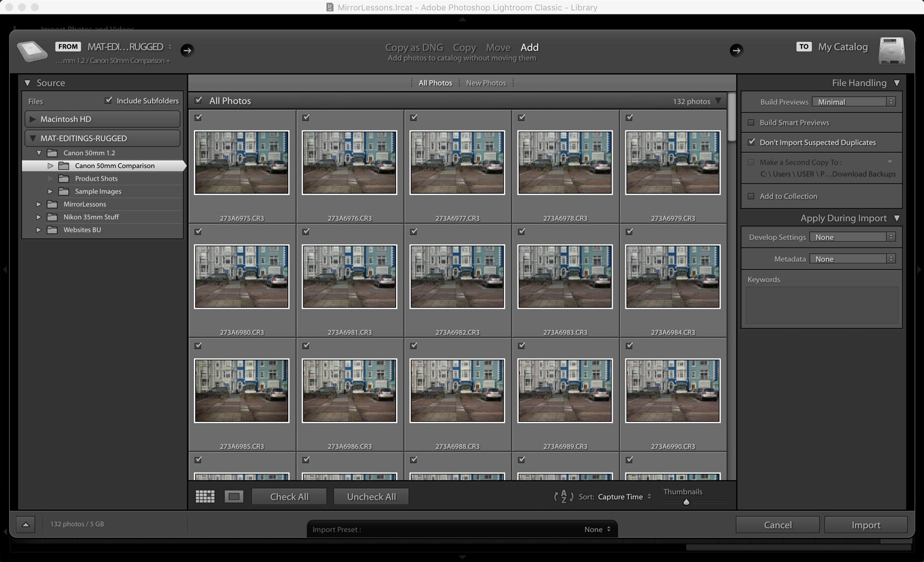Click the Import button
924x562 pixels.
pos(866,525)
